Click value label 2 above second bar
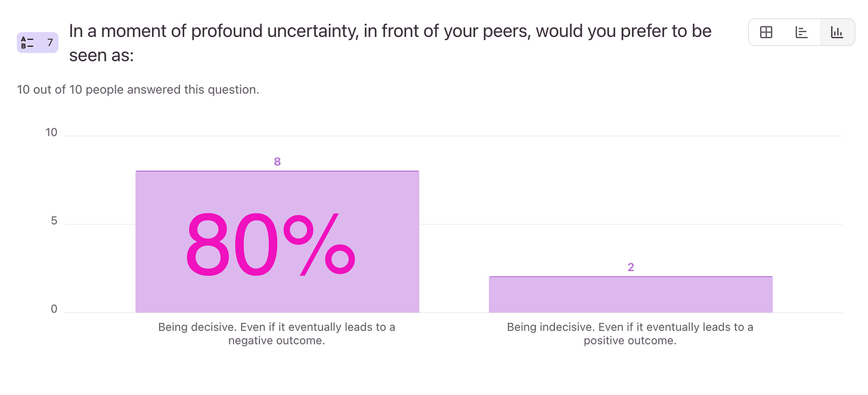 [631, 268]
